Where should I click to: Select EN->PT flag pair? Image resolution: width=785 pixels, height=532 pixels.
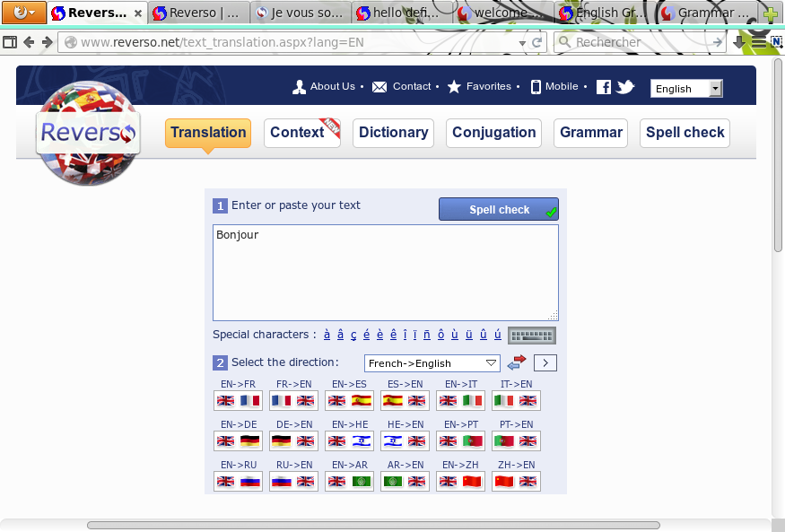(x=460, y=440)
